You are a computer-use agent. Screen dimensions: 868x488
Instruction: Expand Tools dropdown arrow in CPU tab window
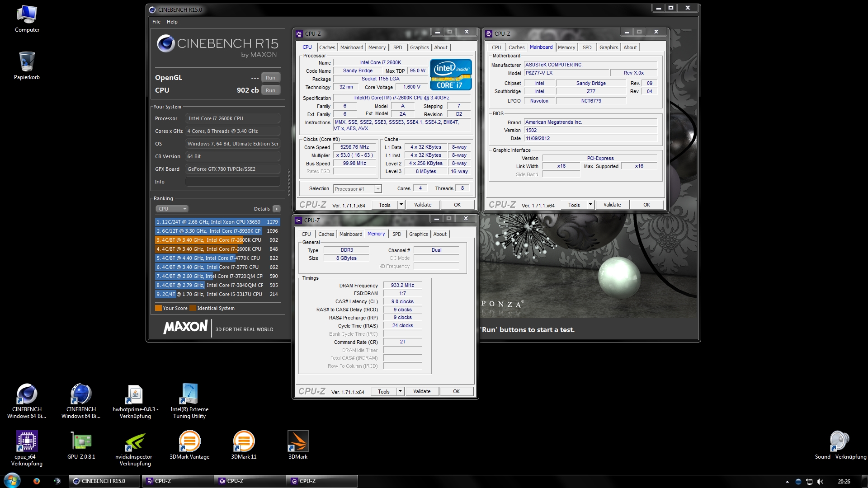[x=401, y=205]
